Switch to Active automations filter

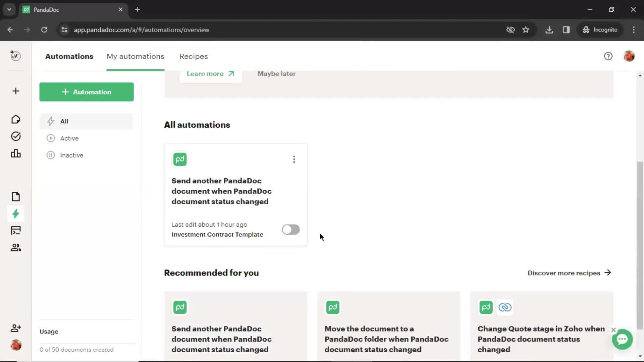coord(69,138)
